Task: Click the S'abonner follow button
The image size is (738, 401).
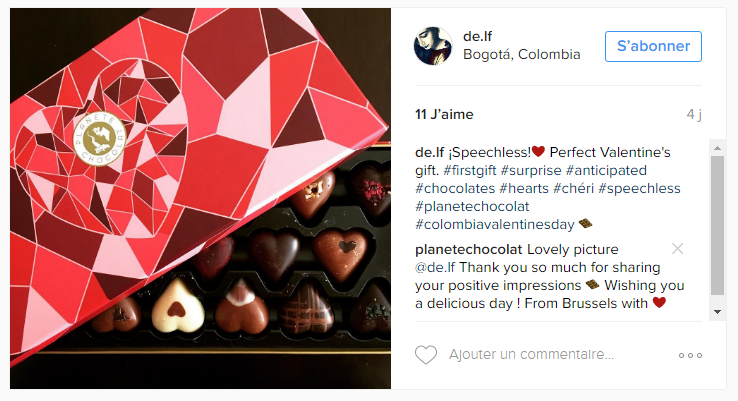Action: [x=653, y=46]
